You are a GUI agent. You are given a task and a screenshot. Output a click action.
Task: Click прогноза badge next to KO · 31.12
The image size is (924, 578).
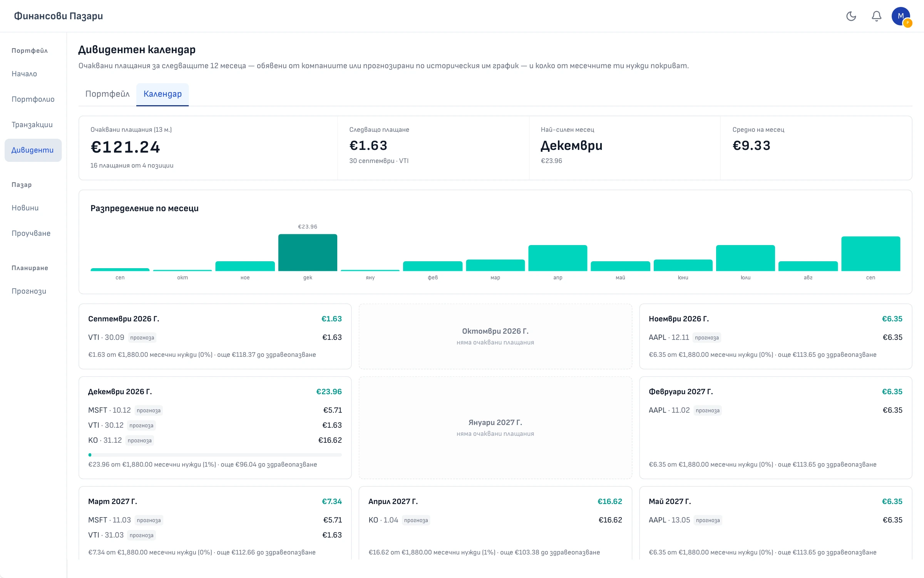(x=139, y=440)
